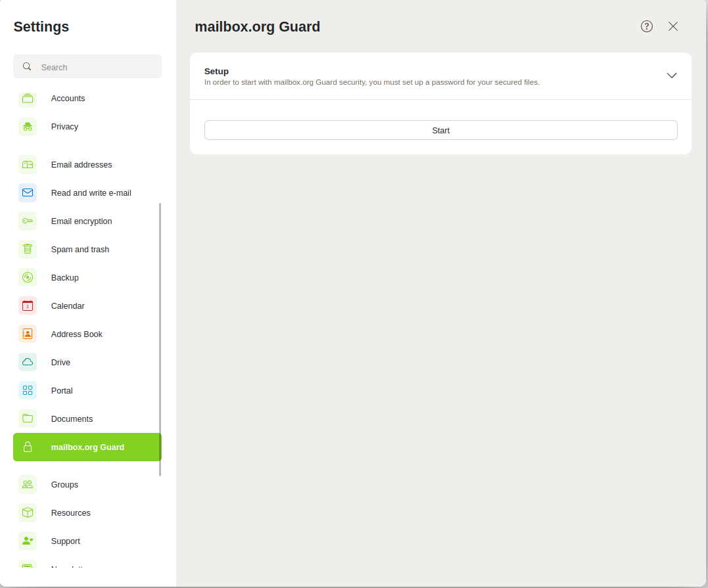Select Read and write e-mail
The height and width of the screenshot is (588, 708).
coord(87,192)
